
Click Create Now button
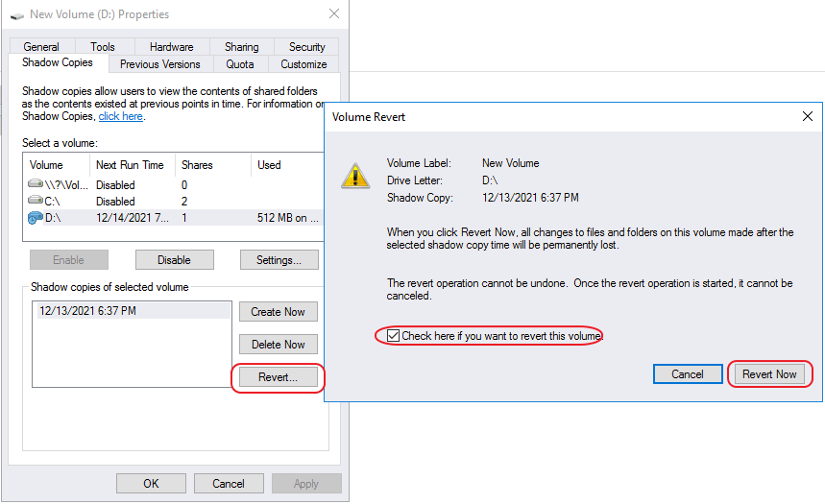coord(279,311)
